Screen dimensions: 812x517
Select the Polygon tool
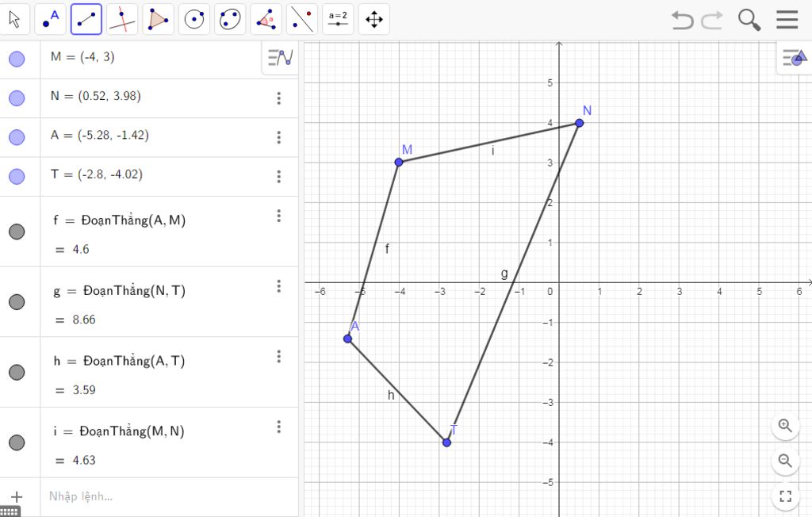(158, 20)
